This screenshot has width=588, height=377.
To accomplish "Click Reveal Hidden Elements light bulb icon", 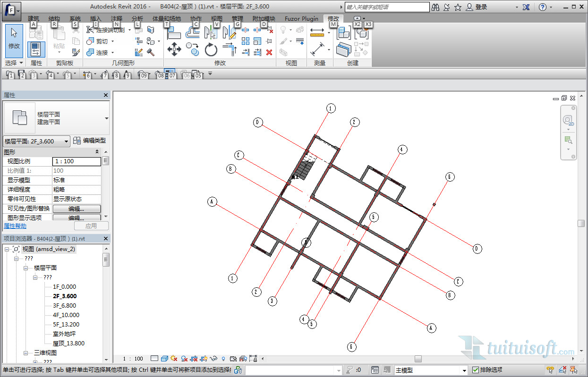I will tap(223, 359).
